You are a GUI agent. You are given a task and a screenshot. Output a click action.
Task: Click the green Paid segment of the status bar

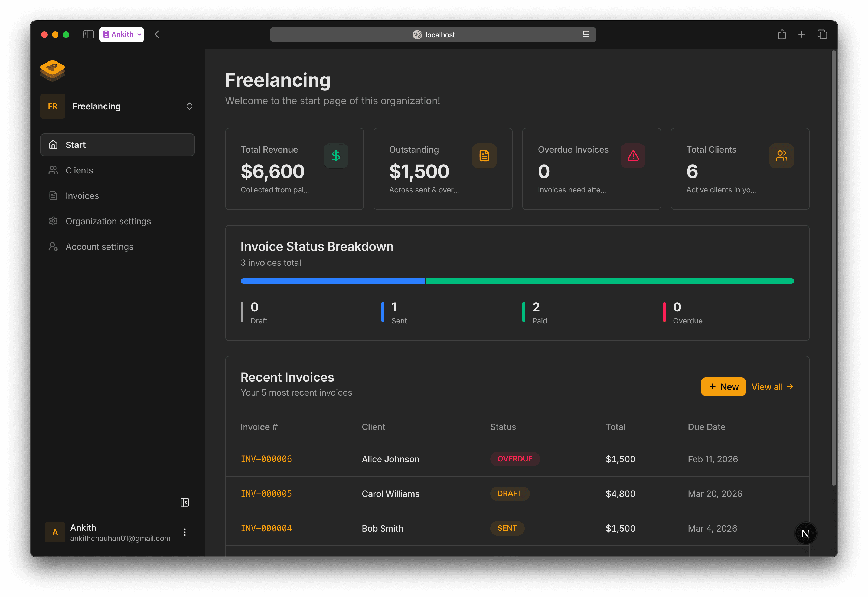tap(609, 281)
